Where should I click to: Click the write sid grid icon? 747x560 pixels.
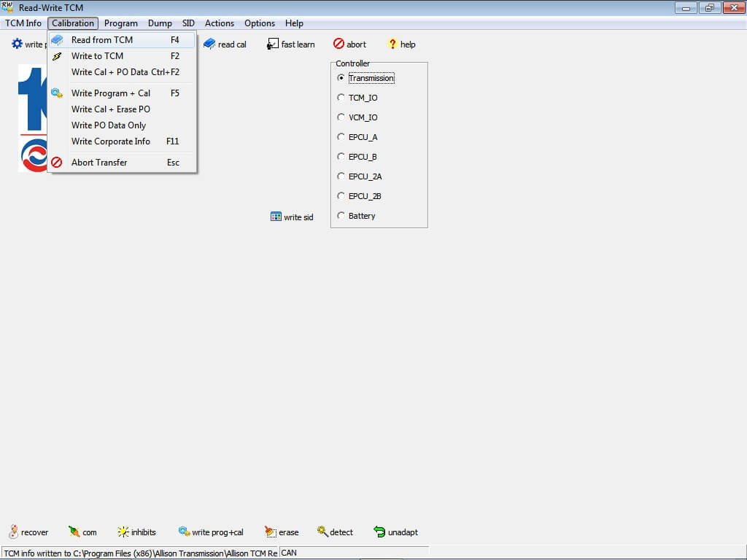[x=276, y=217]
